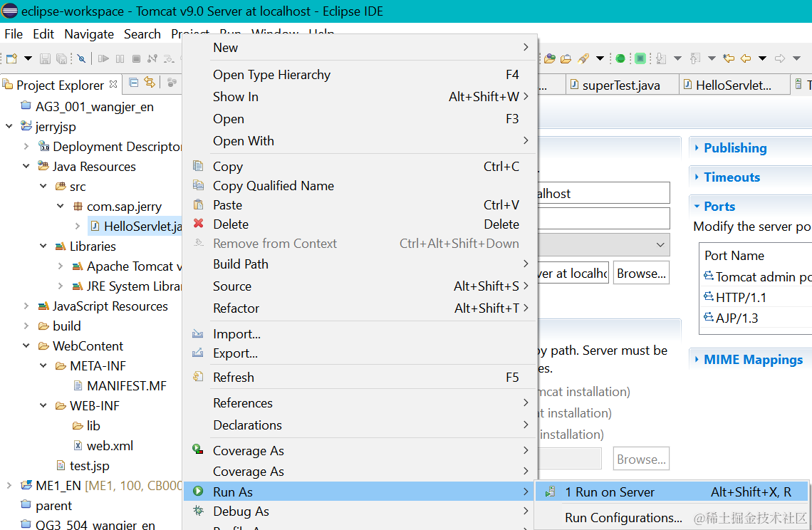
Task: Open the Search menu
Action: point(142,34)
